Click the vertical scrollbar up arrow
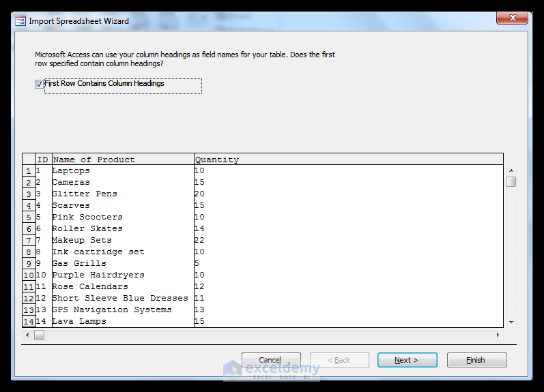Viewport: 544px width, 392px height. point(511,170)
